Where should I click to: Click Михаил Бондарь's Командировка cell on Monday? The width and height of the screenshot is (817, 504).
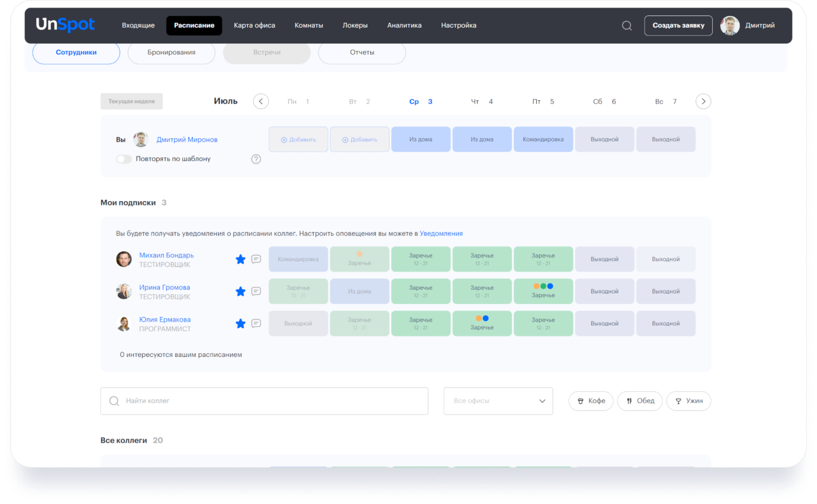[x=299, y=259]
